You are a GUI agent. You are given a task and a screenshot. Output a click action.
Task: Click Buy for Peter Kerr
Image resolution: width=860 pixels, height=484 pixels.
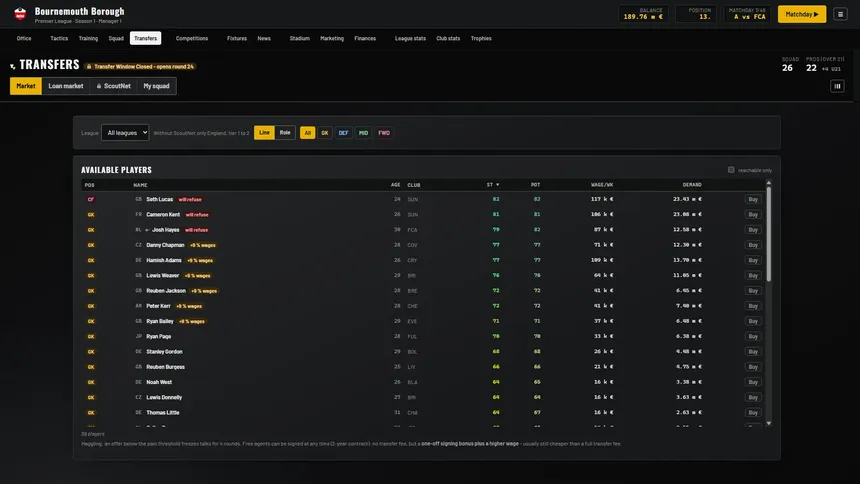click(x=753, y=306)
